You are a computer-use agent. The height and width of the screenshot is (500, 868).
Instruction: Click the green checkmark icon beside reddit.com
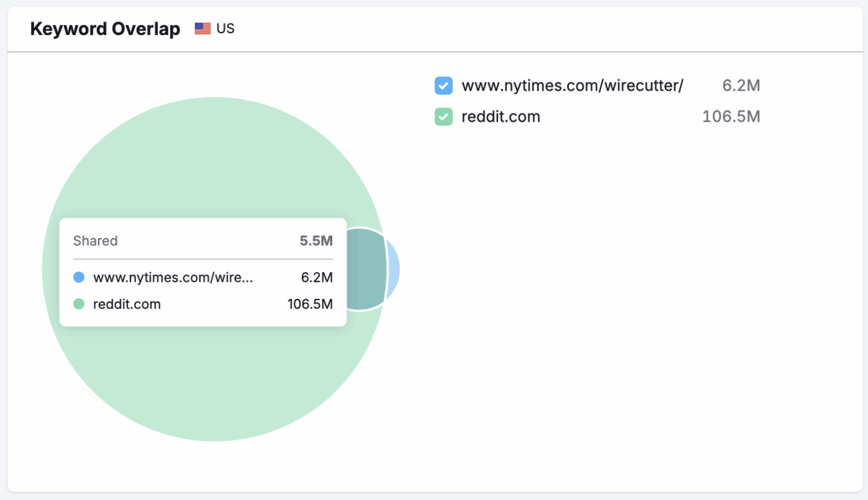[444, 117]
